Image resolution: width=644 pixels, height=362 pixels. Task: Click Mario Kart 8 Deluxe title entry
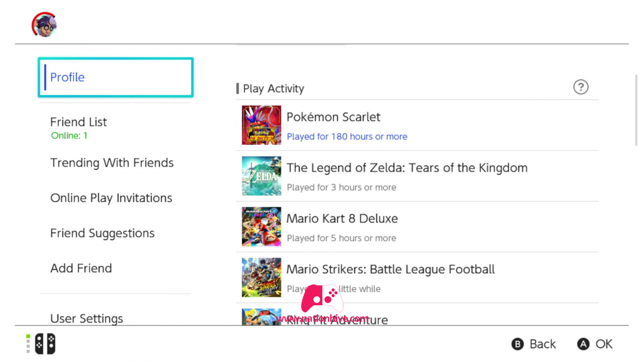coord(342,218)
